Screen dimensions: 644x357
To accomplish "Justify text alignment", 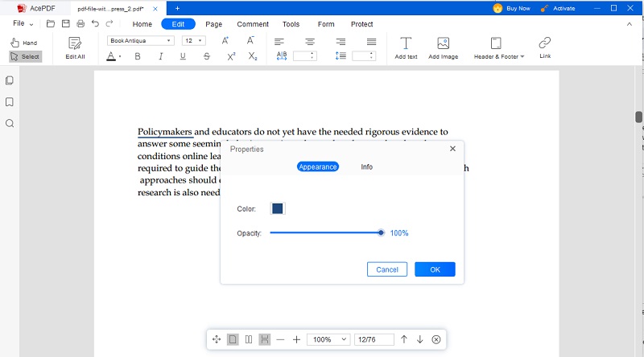I will pos(371,42).
